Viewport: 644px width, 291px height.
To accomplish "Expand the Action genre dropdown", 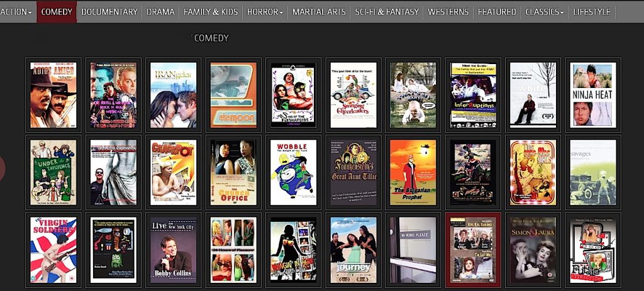I will (17, 11).
